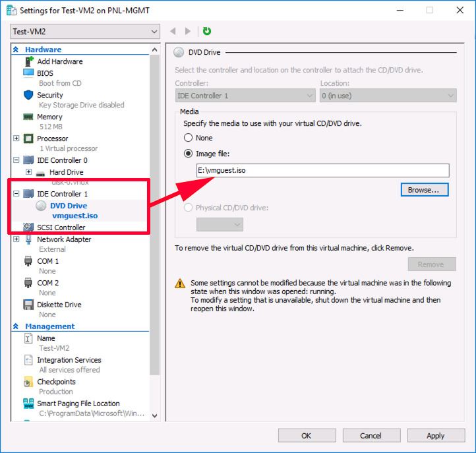The image size is (476, 453).
Task: Click the Security shield icon
Action: click(x=28, y=95)
